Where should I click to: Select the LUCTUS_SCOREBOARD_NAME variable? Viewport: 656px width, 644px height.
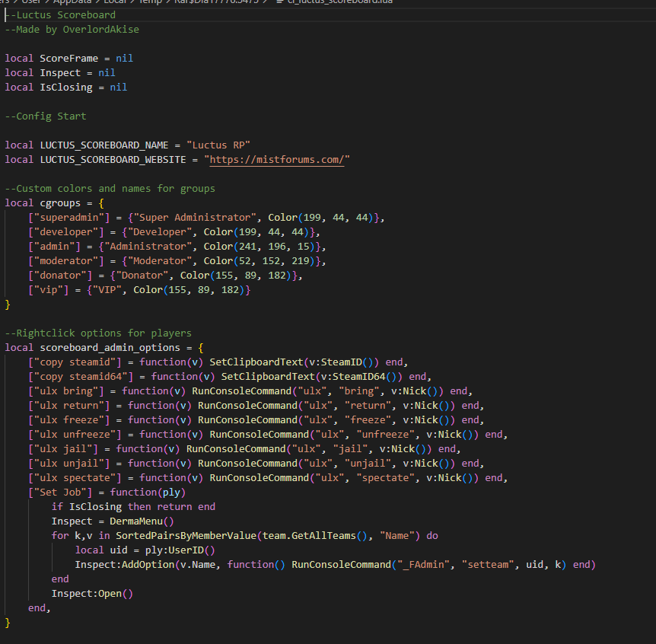104,145
